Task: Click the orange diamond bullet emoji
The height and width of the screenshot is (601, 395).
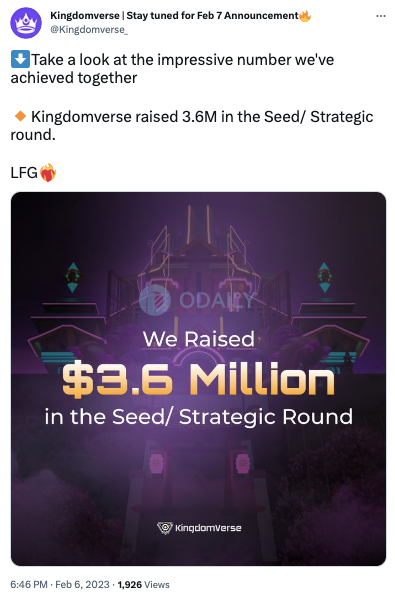Action: (20, 116)
